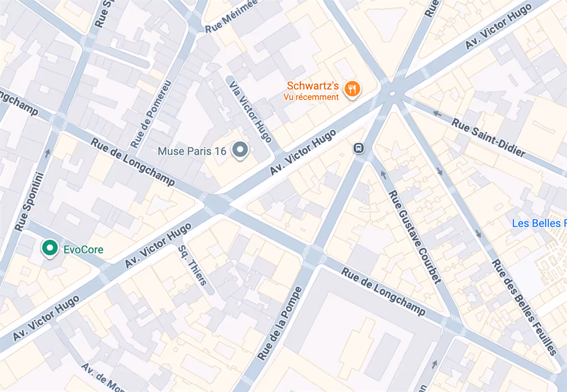Click the one-way arrow on Rue Spontini

(x=47, y=154)
